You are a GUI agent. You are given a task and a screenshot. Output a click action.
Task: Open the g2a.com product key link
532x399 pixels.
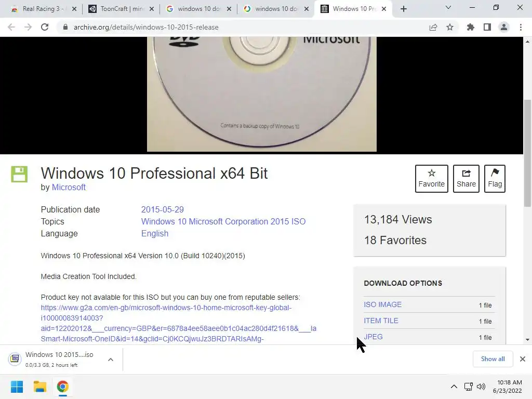[x=179, y=323]
